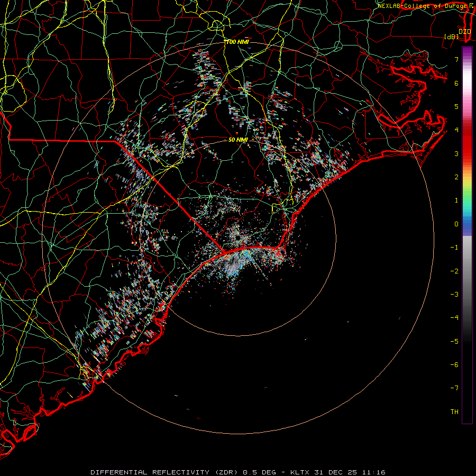Click the -3 dB scale label
This screenshot has width=476, height=476.
(x=454, y=295)
